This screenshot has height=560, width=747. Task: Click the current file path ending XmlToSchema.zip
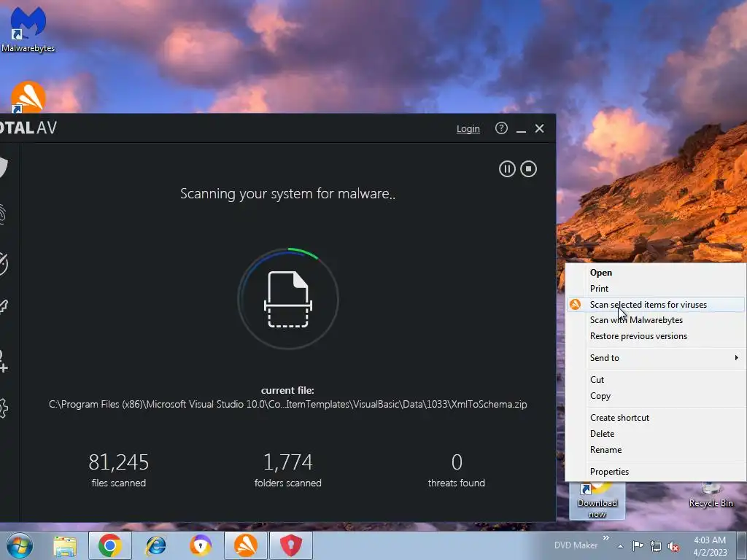pos(287,404)
